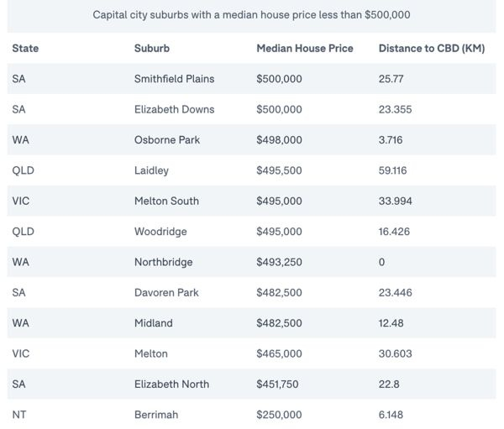Click the State column header
The image size is (504, 429).
25,49
